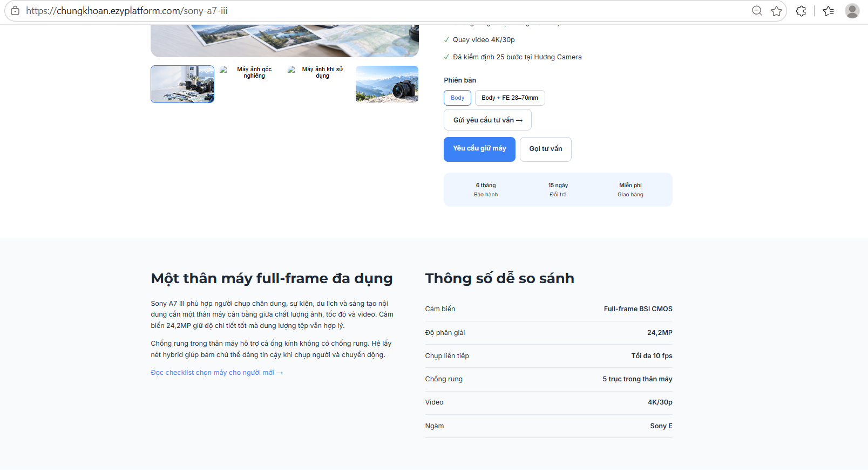
Task: Click the Chống rung spec label
Action: (x=444, y=379)
